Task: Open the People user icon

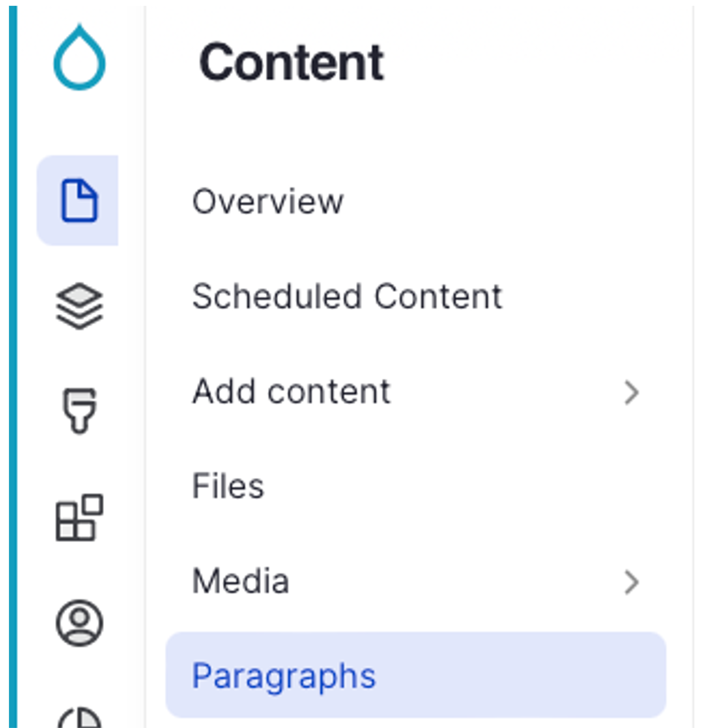Action: point(79,623)
